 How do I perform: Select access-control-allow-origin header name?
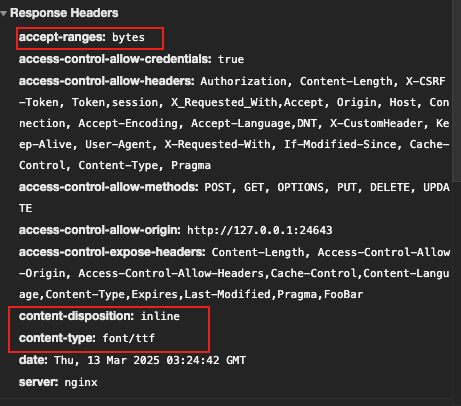(x=100, y=230)
